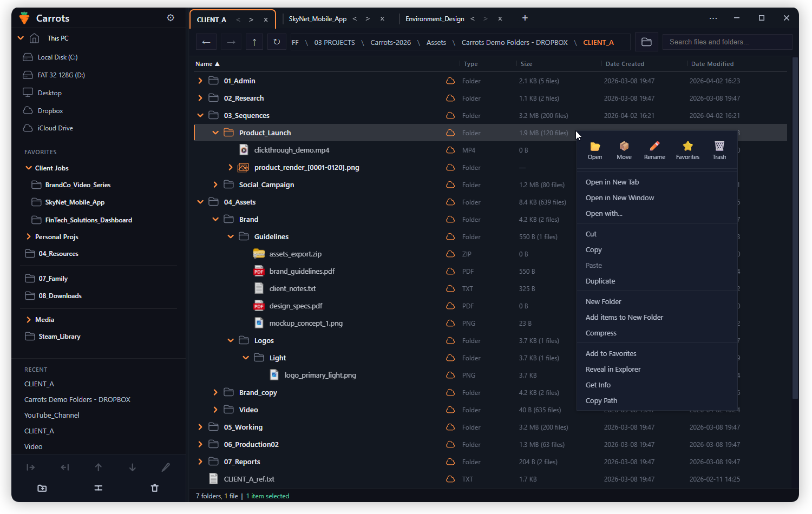The height and width of the screenshot is (514, 812).
Task: Click the up-directory arrow button
Action: tap(254, 42)
